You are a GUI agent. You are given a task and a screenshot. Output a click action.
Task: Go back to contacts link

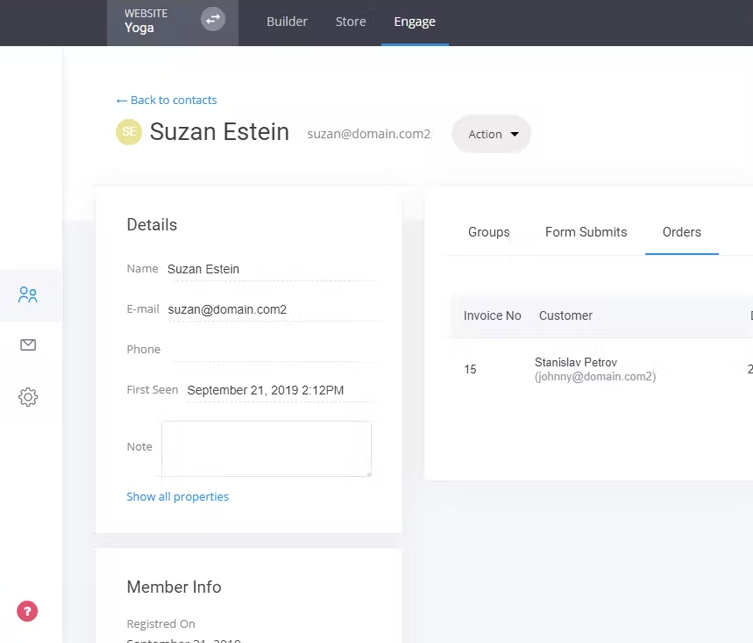pyautogui.click(x=166, y=100)
